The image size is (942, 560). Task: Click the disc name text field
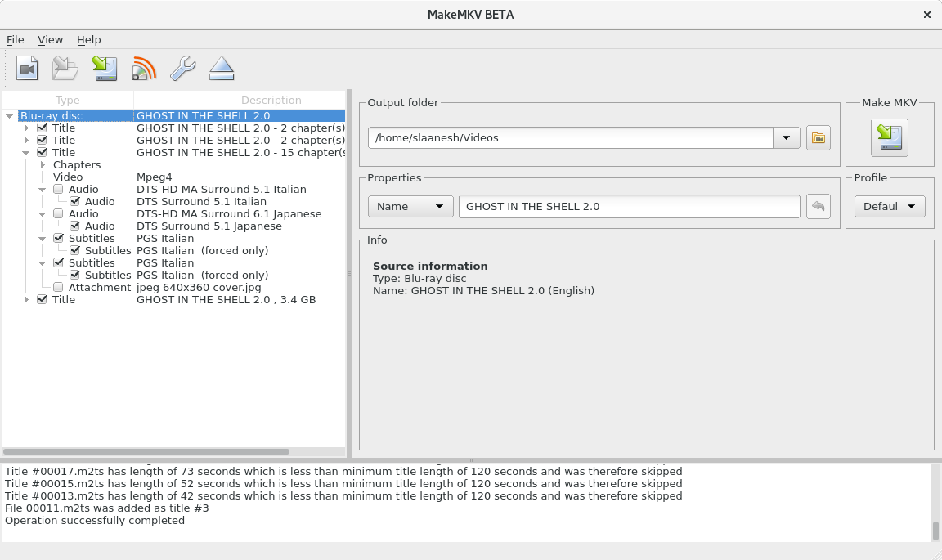point(629,207)
